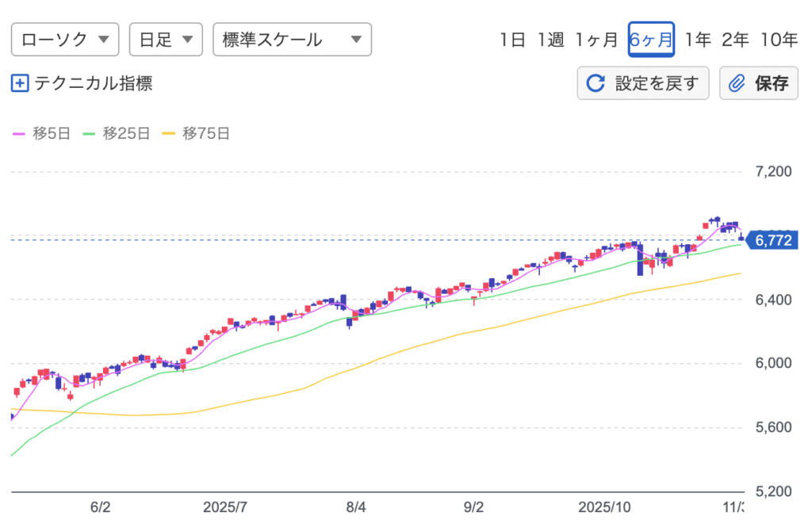Switch to the 1年 time range
The image size is (812, 520).
point(698,40)
